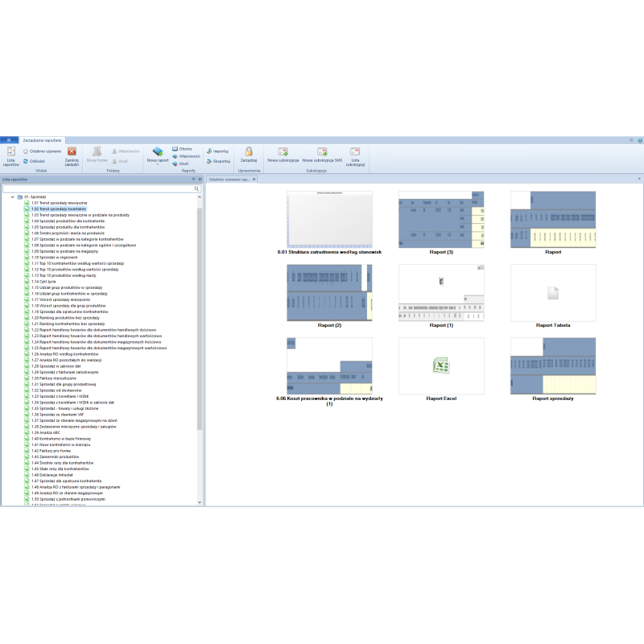This screenshot has height=644, width=644.
Task: Select the Ostatnio używane raporty document tab
Action: point(229,180)
